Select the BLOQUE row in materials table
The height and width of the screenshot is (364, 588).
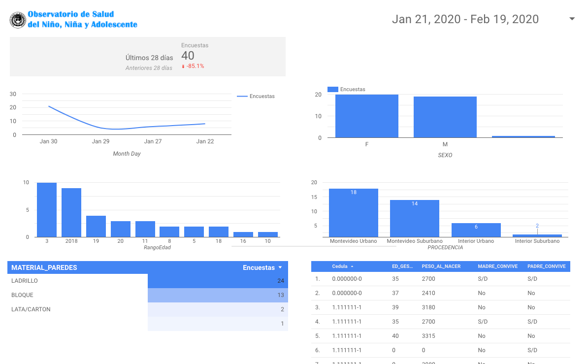148,295
